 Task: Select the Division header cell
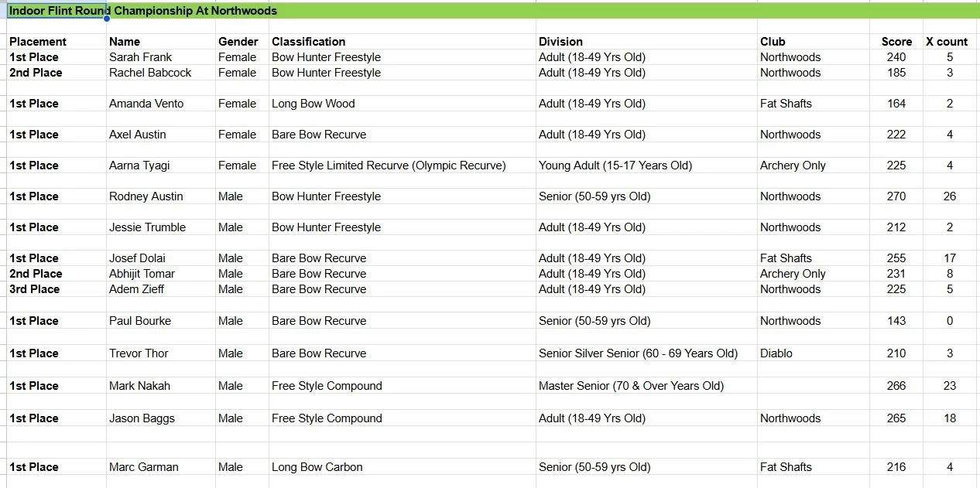[x=646, y=42]
